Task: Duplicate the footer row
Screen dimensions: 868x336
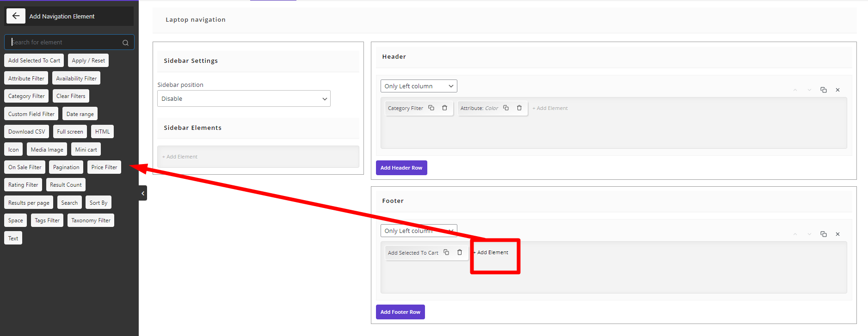Action: click(824, 234)
